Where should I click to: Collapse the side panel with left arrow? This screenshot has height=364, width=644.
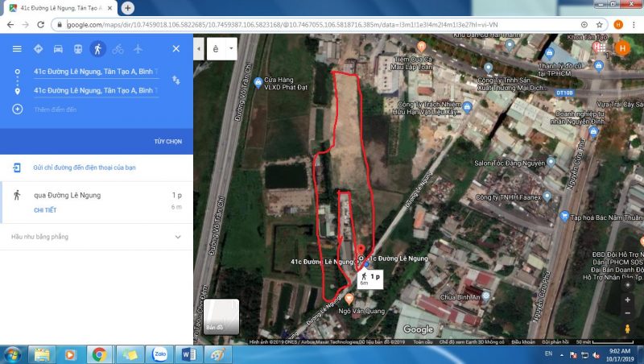click(200, 48)
